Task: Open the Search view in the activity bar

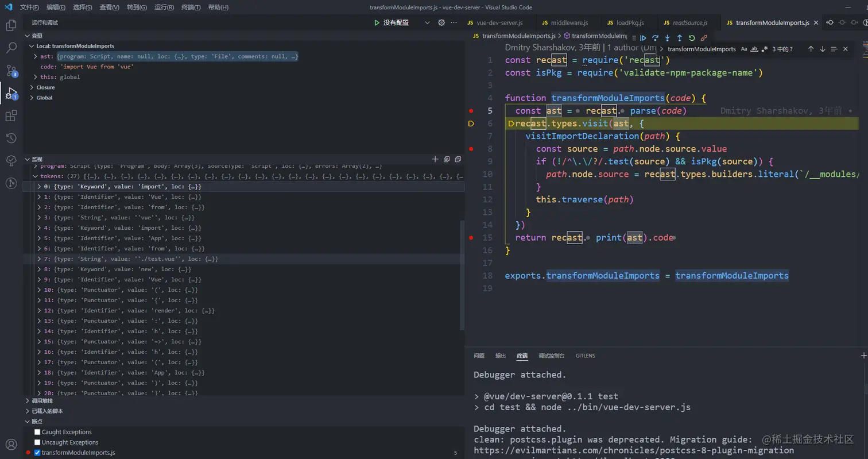Action: [11, 48]
